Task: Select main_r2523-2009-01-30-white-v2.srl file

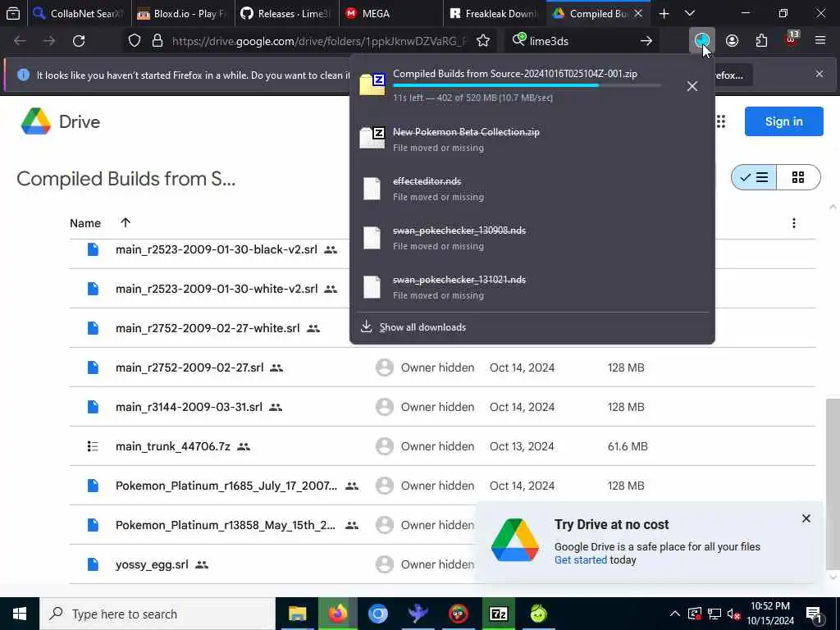Action: 217,289
